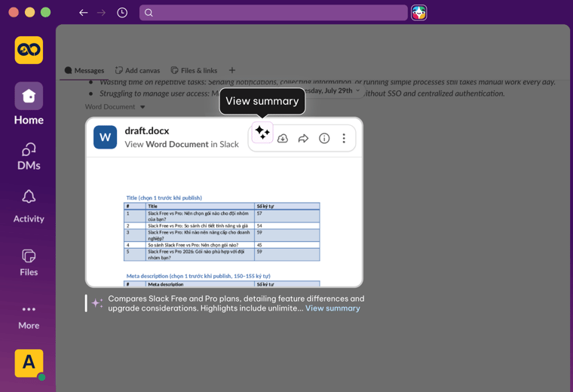Open the July 29th date dropdown
This screenshot has height=392, width=573.
click(x=331, y=90)
